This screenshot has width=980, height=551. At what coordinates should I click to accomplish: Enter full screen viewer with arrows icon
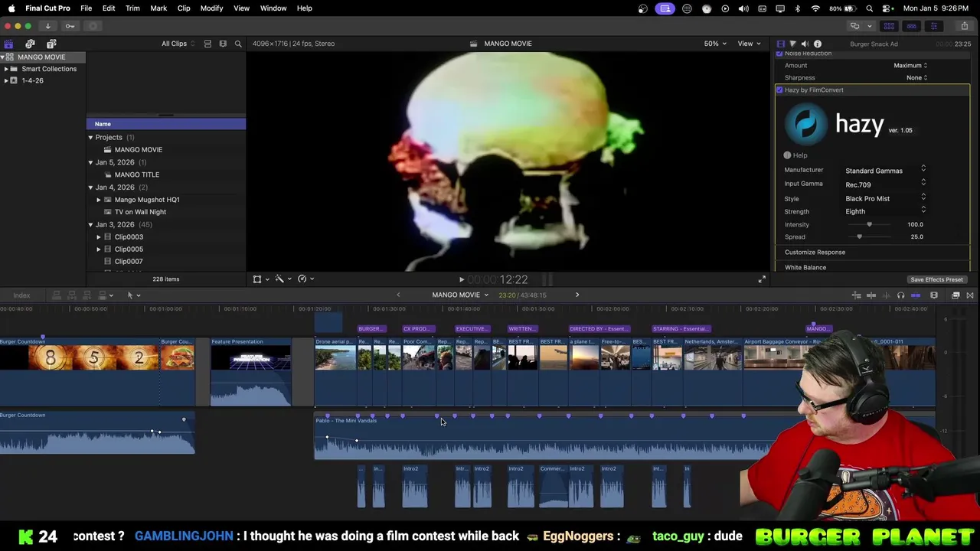pos(761,279)
